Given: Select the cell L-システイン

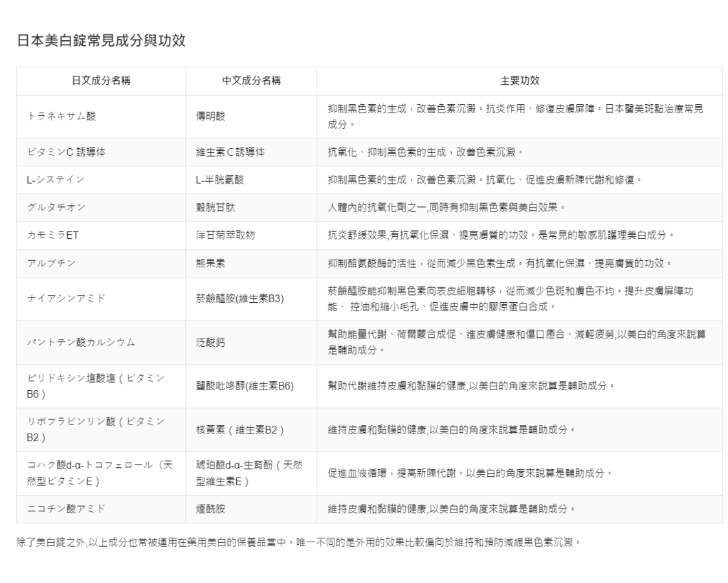Looking at the screenshot, I should click(101, 180).
